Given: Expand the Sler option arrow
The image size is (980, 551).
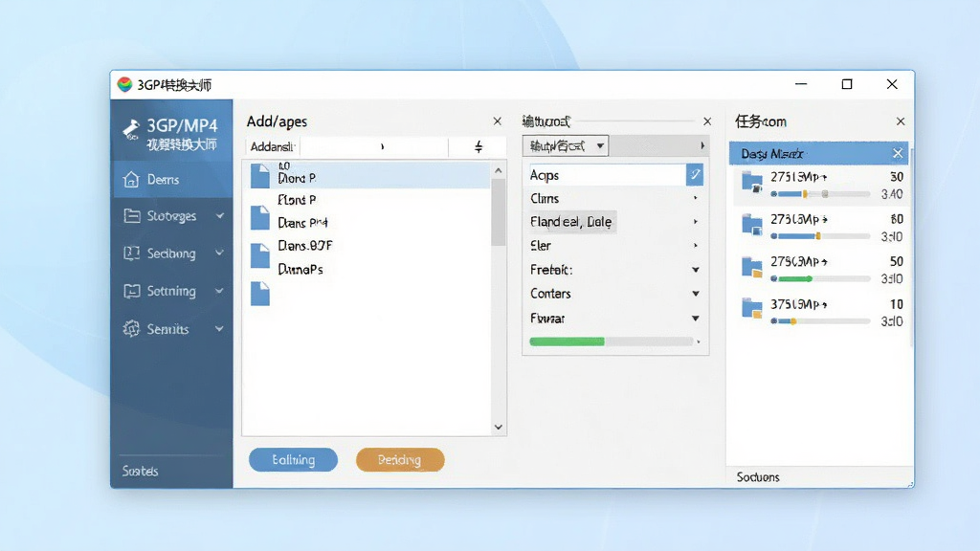Looking at the screenshot, I should point(695,246).
